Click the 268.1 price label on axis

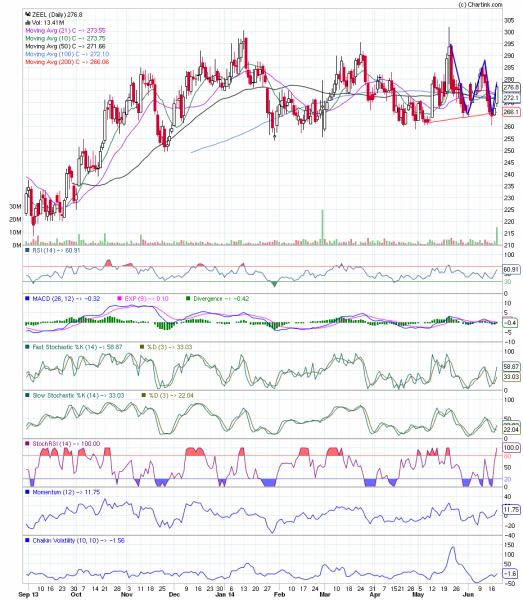click(511, 112)
